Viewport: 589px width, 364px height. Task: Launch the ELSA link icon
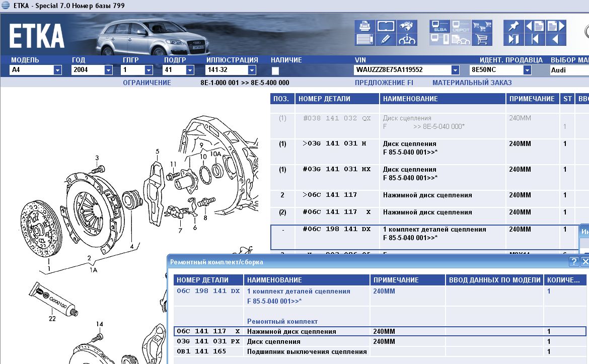tap(439, 26)
